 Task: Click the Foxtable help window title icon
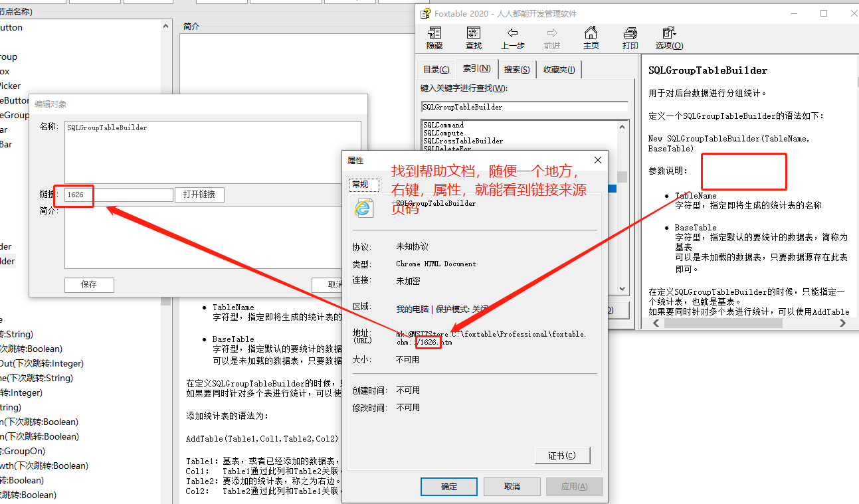tap(425, 13)
